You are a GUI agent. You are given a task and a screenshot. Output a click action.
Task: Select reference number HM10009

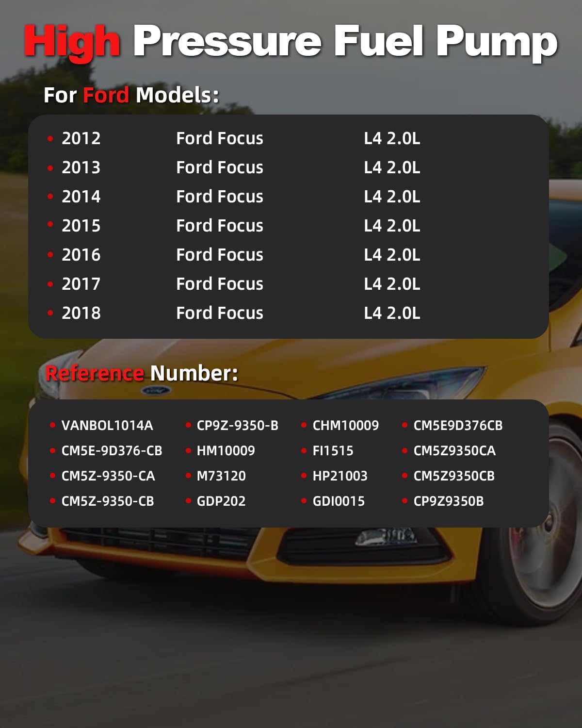tap(226, 451)
